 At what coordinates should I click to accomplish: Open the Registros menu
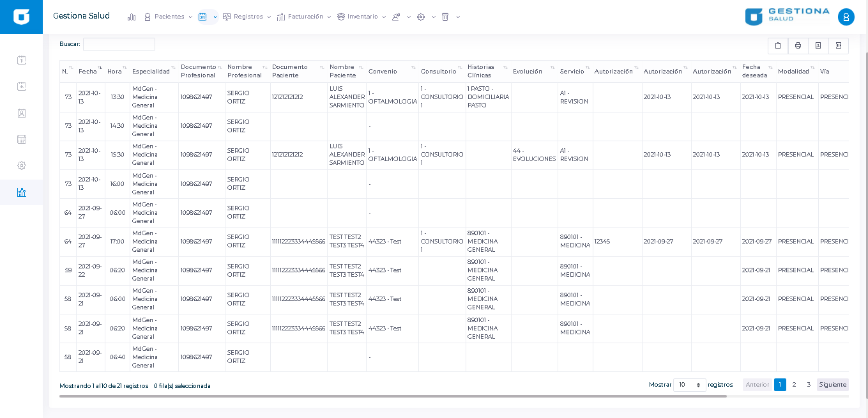tap(247, 17)
